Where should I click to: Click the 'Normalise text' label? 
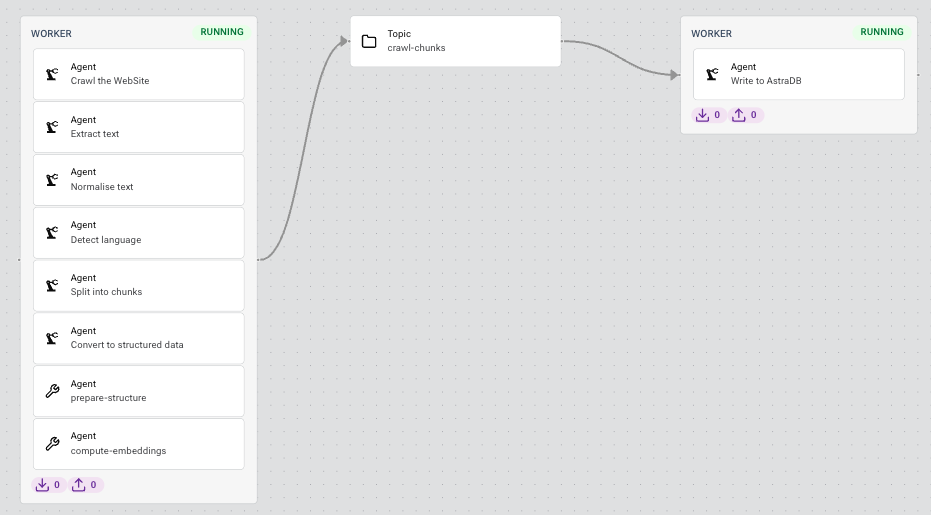click(102, 187)
